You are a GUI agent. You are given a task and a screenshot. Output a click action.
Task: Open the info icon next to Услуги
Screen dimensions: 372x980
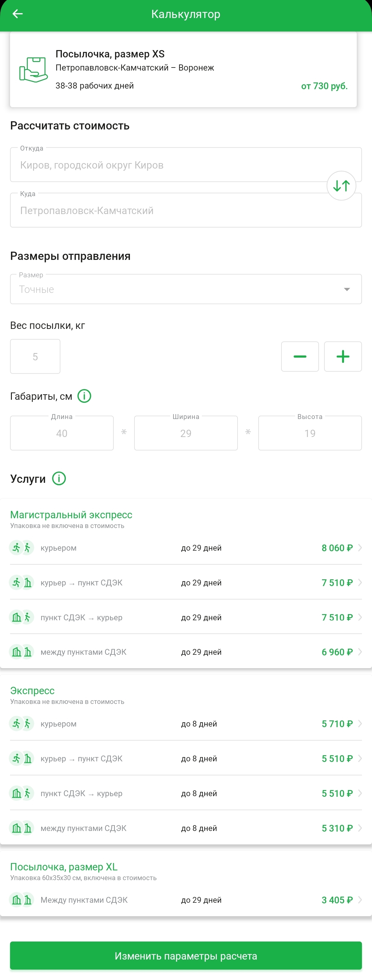pyautogui.click(x=59, y=479)
